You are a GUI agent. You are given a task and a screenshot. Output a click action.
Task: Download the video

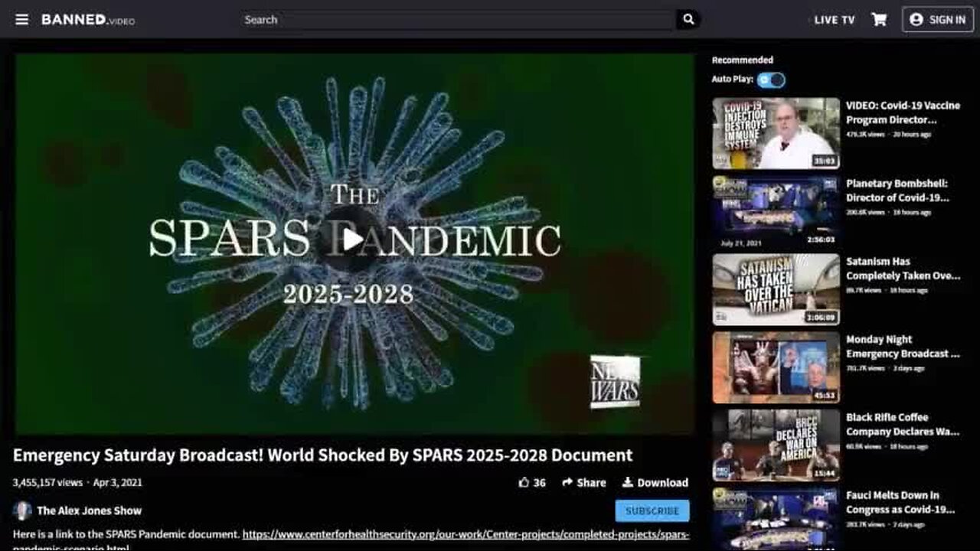coord(655,482)
